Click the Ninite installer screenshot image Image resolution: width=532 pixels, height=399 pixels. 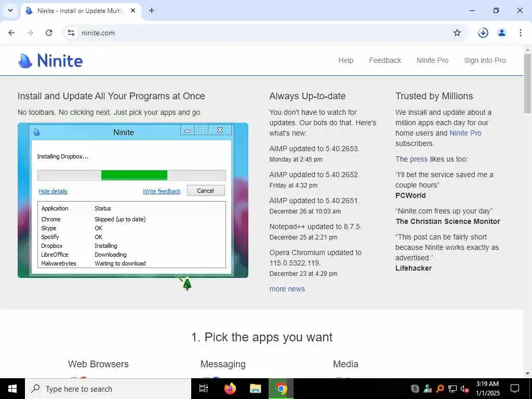tap(132, 200)
